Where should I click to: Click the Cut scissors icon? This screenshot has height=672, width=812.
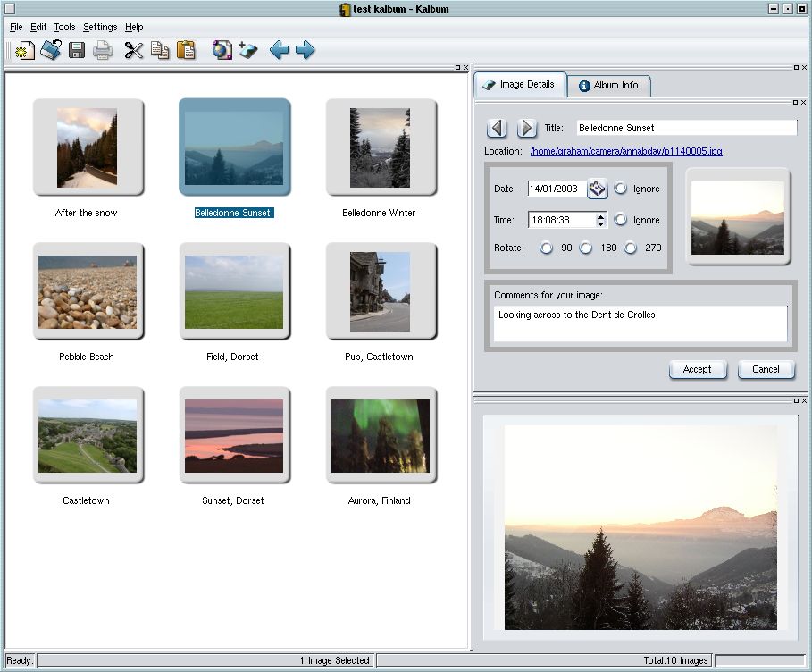coord(133,50)
